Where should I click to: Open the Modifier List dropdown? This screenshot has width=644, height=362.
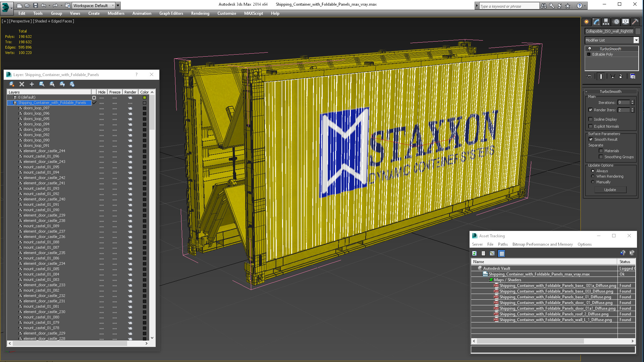[636, 40]
